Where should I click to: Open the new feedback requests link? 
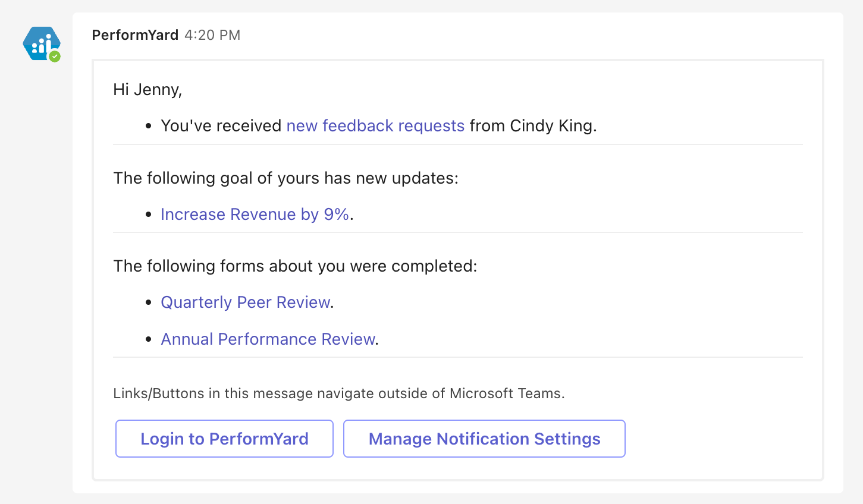[x=375, y=126]
